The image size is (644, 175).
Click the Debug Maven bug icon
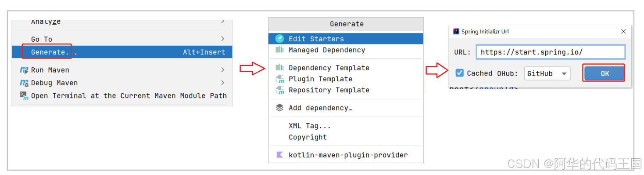24,83
